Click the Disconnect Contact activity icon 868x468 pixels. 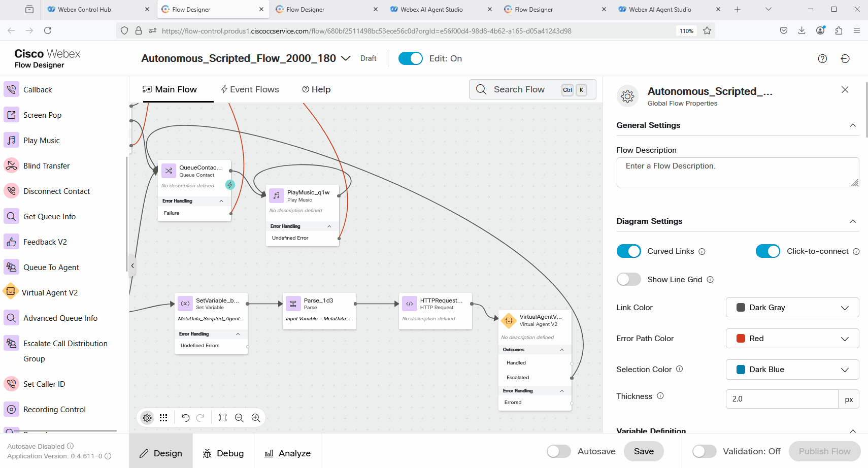(11, 191)
